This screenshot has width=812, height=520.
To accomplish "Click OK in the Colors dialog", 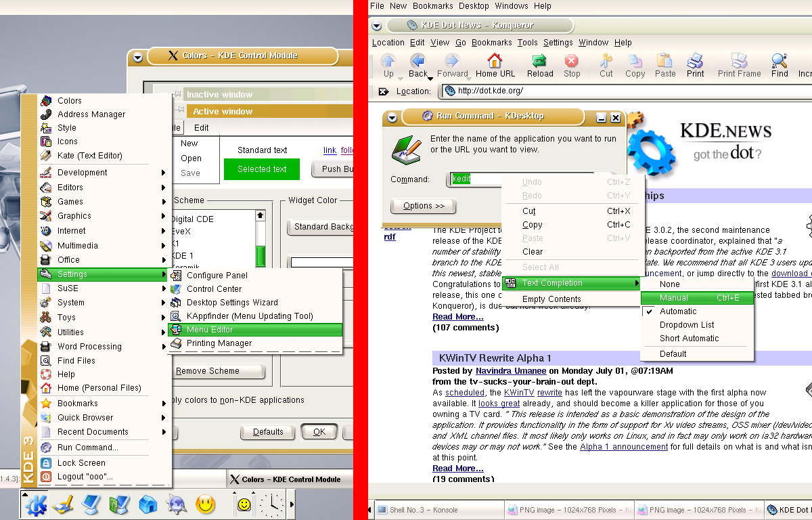I will pyautogui.click(x=319, y=432).
